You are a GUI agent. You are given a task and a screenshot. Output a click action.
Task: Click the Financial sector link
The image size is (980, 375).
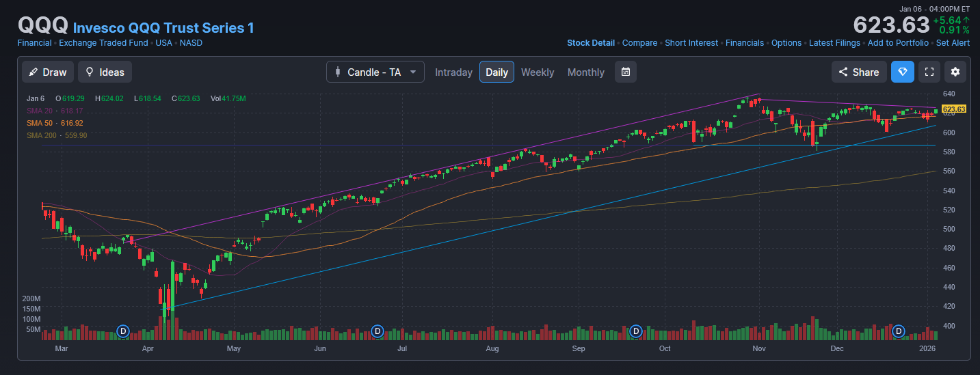(34, 42)
